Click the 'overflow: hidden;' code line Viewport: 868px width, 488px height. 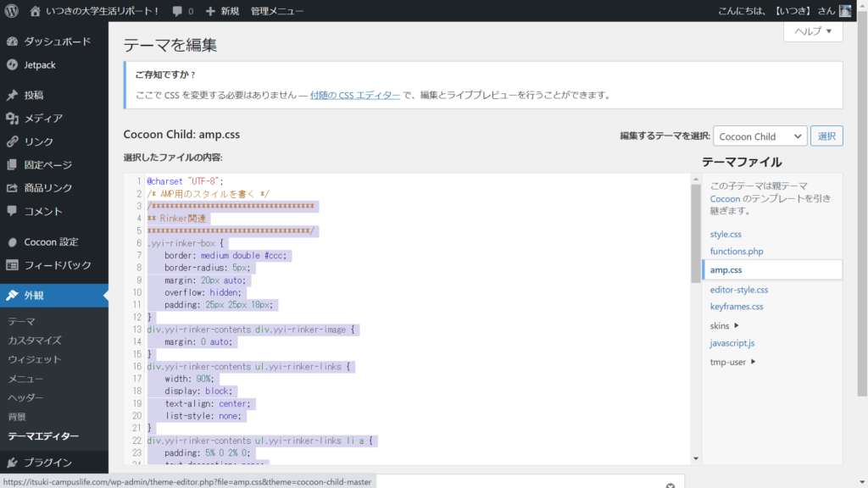(203, 292)
